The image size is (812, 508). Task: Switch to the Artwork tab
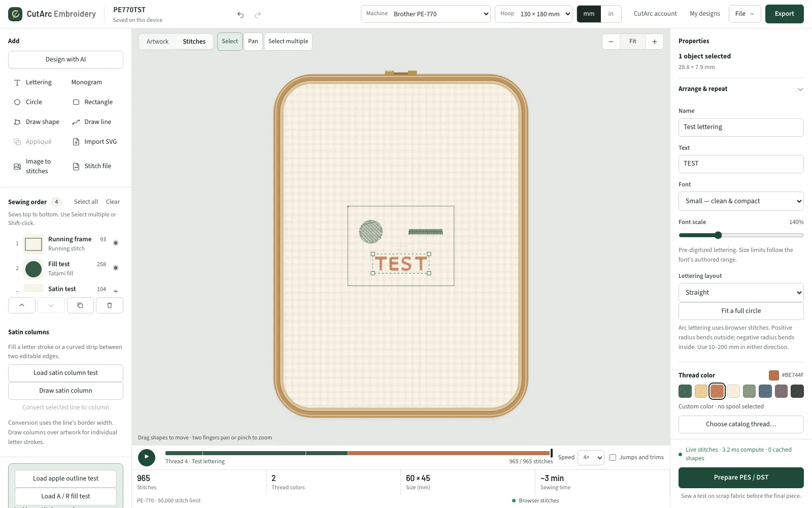point(157,42)
